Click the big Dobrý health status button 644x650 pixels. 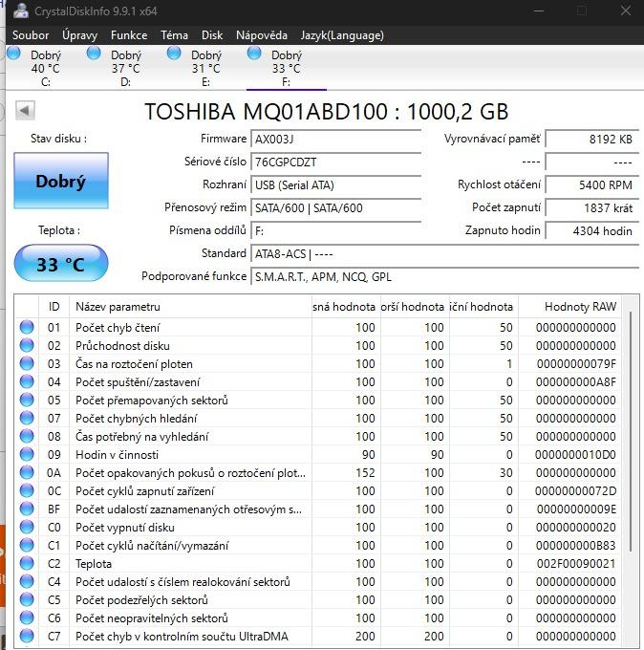pyautogui.click(x=61, y=181)
